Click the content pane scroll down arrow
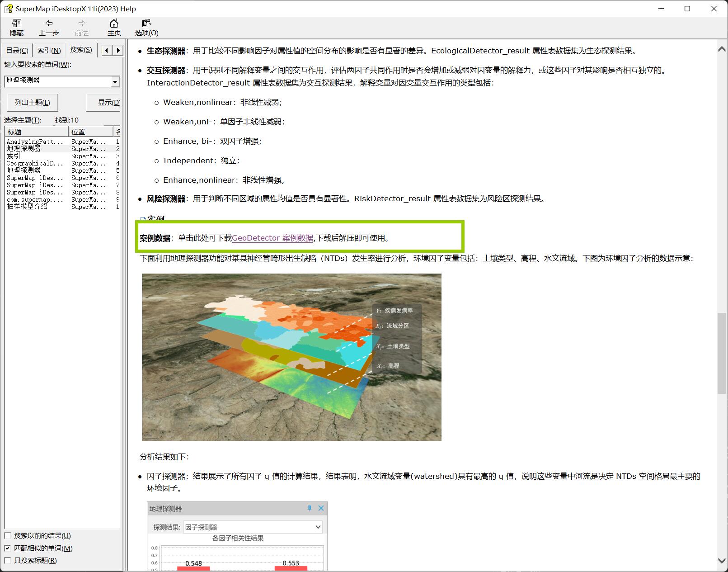This screenshot has height=572, width=728. point(722,561)
